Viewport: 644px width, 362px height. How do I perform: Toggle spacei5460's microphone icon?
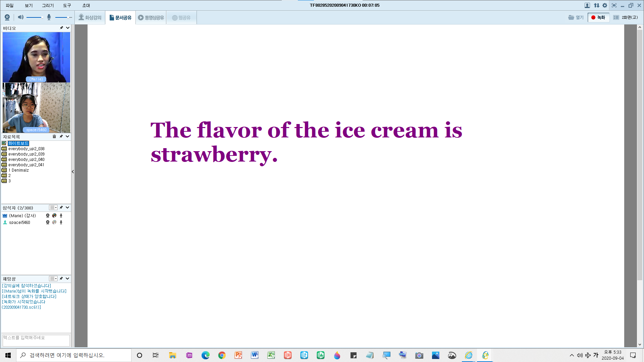(x=61, y=222)
